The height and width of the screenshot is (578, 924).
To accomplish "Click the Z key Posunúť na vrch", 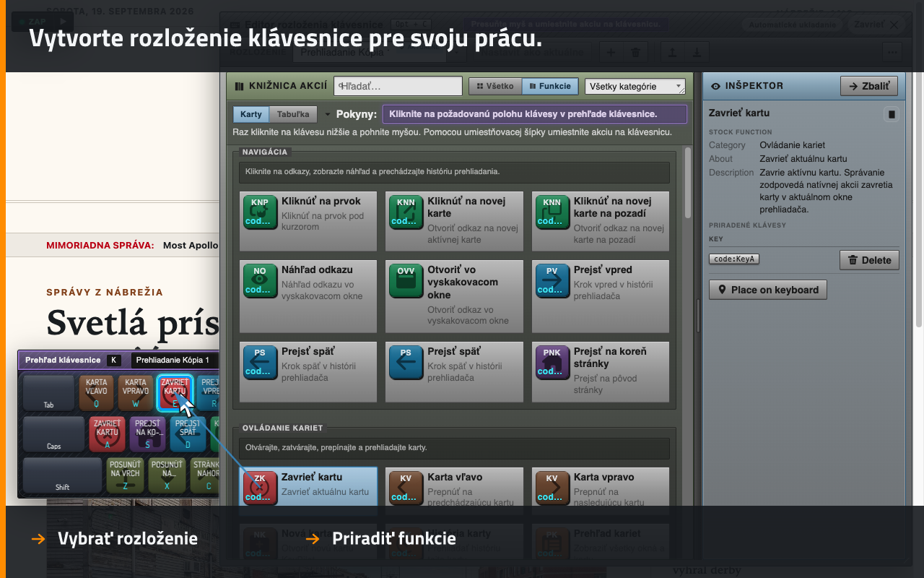I will pos(125,475).
